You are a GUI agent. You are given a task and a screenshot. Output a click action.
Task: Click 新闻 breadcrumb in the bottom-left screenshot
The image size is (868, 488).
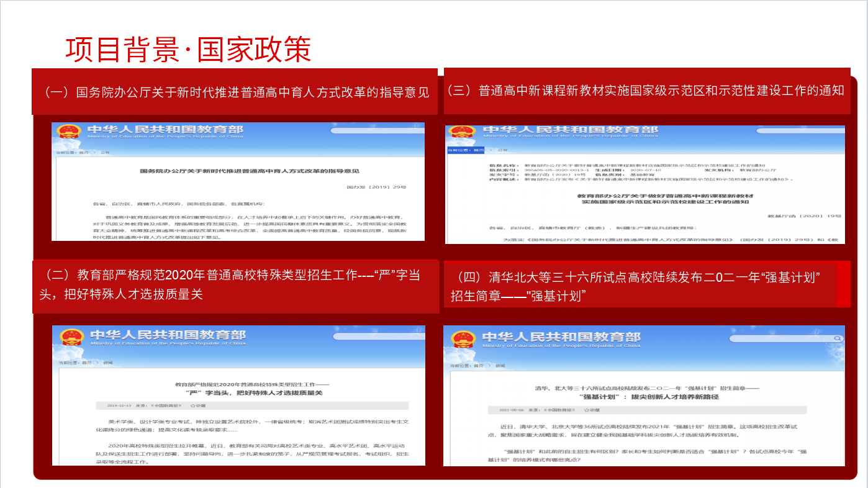(108, 363)
